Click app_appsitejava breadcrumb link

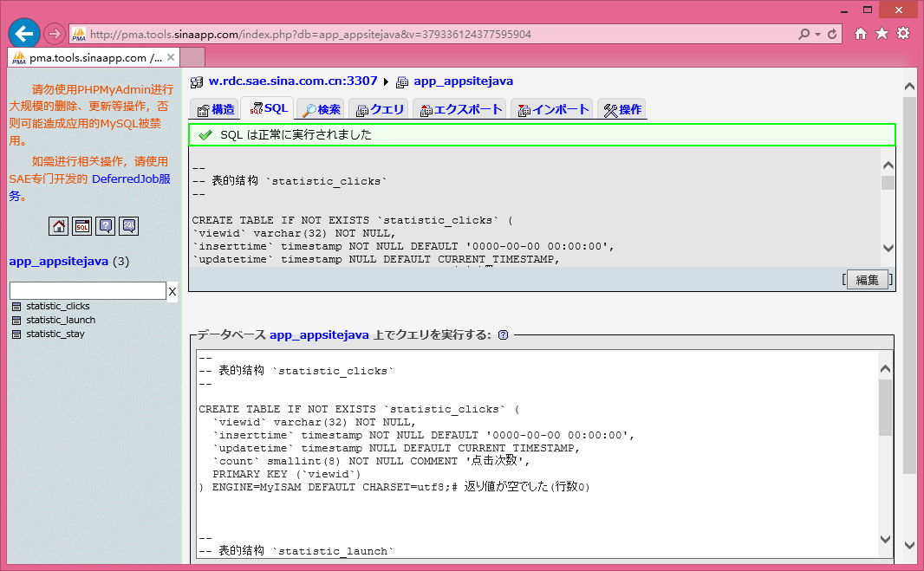coord(463,81)
